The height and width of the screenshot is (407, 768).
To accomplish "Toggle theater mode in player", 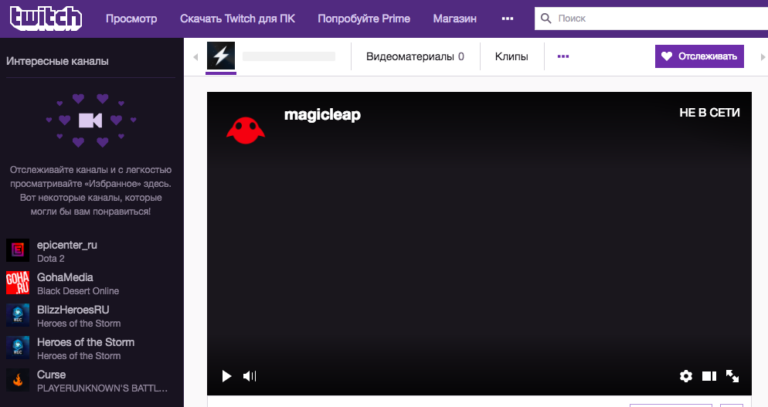I will (x=709, y=376).
